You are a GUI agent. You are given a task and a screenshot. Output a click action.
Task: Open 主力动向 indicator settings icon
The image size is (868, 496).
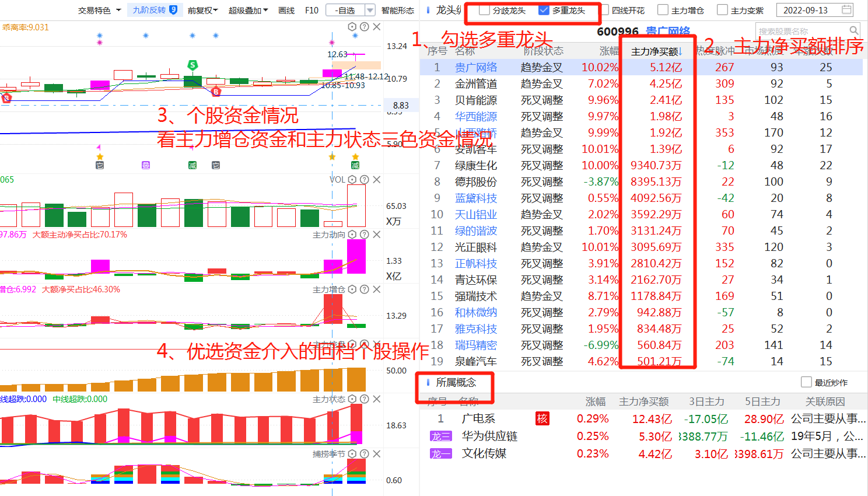point(352,235)
